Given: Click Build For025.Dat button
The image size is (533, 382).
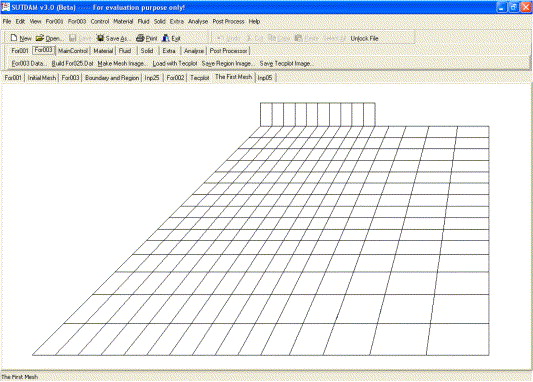Looking at the screenshot, I should [72, 64].
